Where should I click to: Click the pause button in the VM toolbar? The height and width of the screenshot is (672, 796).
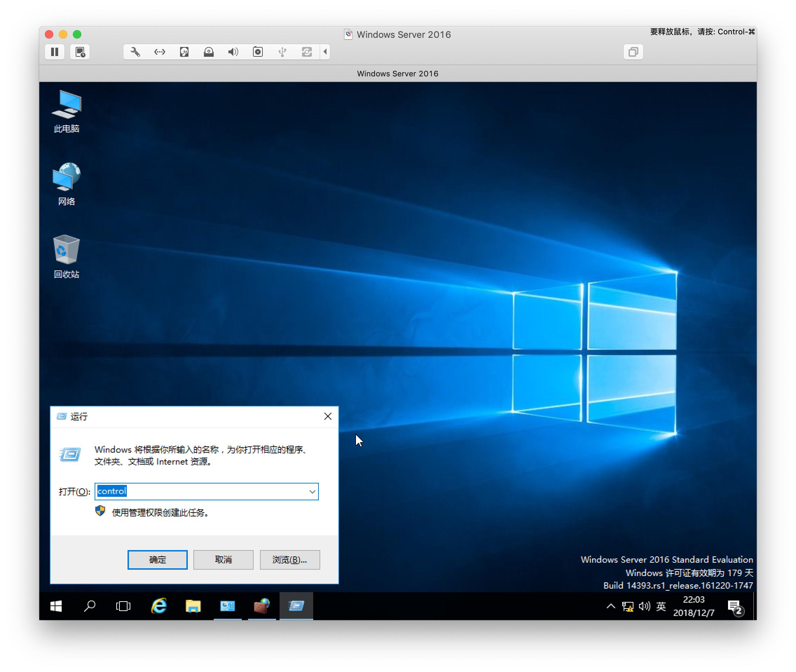pos(54,52)
